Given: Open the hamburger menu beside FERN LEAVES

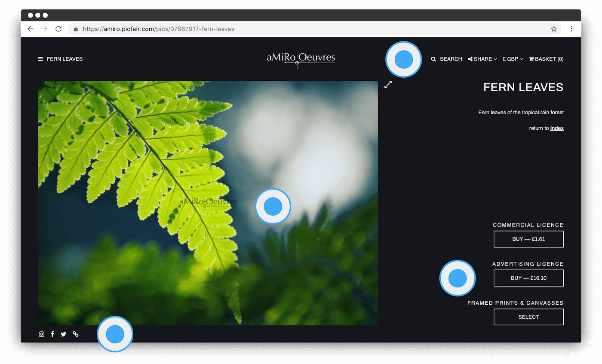Looking at the screenshot, I should [41, 59].
